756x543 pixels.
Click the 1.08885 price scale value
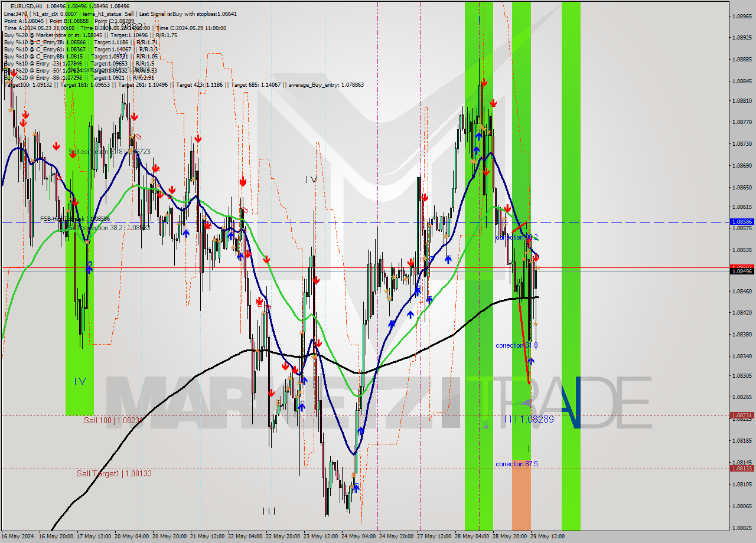click(742, 59)
